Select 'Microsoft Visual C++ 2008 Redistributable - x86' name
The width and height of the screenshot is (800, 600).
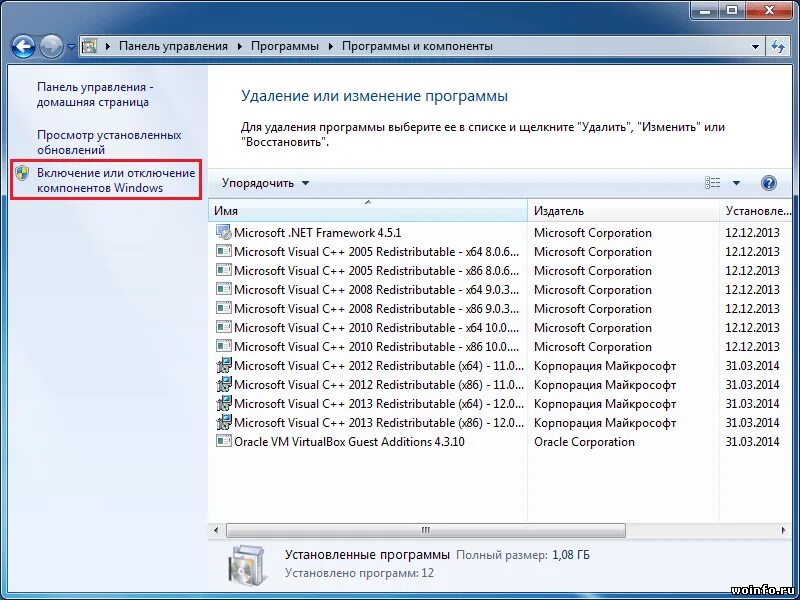click(x=377, y=309)
